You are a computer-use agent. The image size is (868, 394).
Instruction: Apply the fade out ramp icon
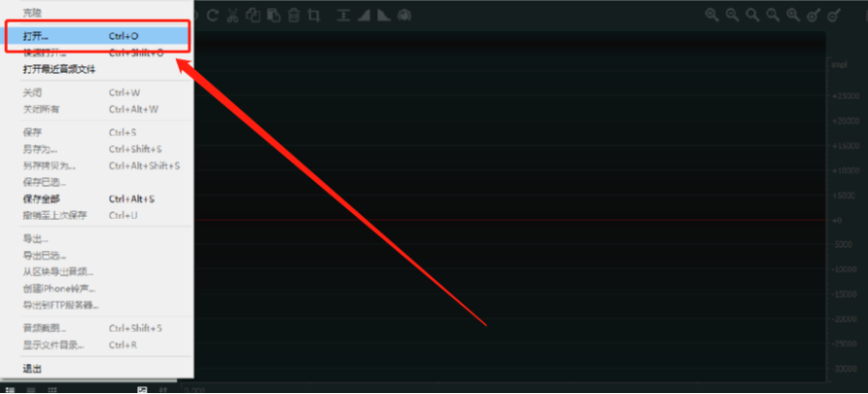pos(384,16)
